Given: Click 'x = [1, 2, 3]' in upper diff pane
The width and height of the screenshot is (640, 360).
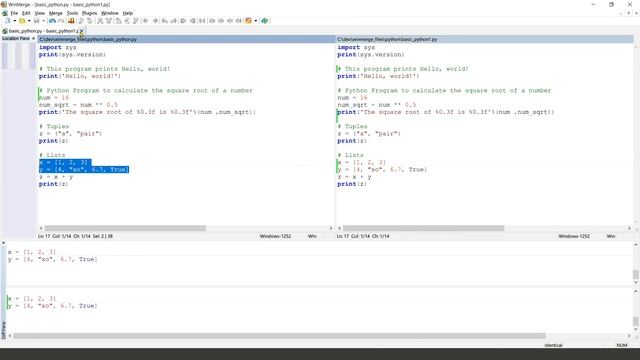Looking at the screenshot, I should point(31,252).
